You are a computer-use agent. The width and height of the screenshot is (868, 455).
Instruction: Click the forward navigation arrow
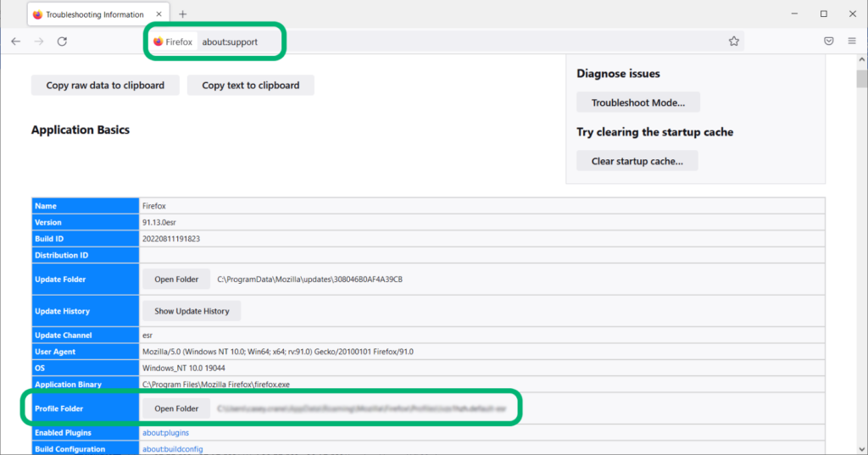39,42
